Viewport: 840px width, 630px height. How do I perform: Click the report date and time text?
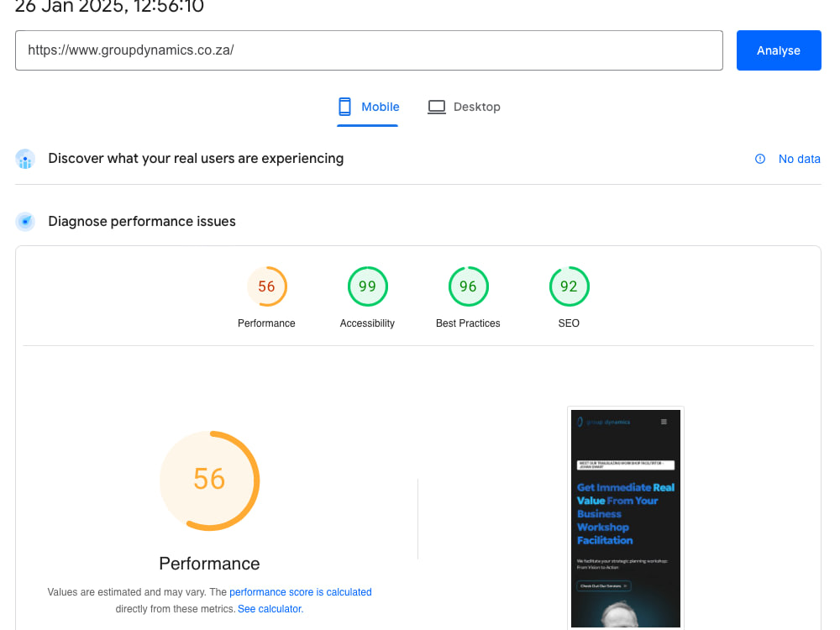click(109, 7)
